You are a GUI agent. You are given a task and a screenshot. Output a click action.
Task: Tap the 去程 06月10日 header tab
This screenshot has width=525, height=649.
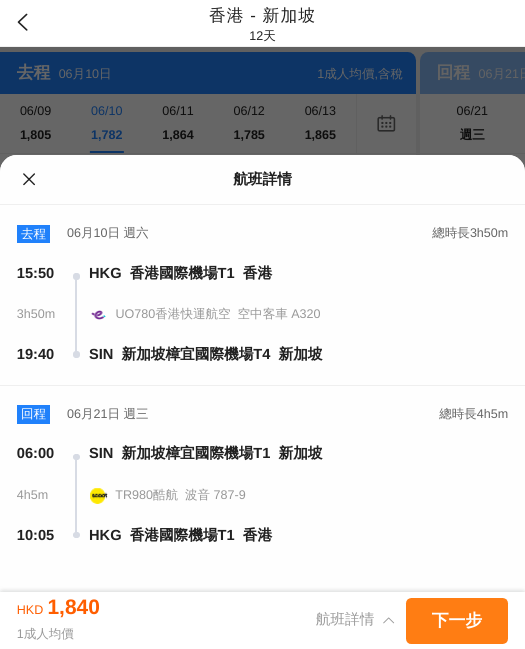point(208,73)
